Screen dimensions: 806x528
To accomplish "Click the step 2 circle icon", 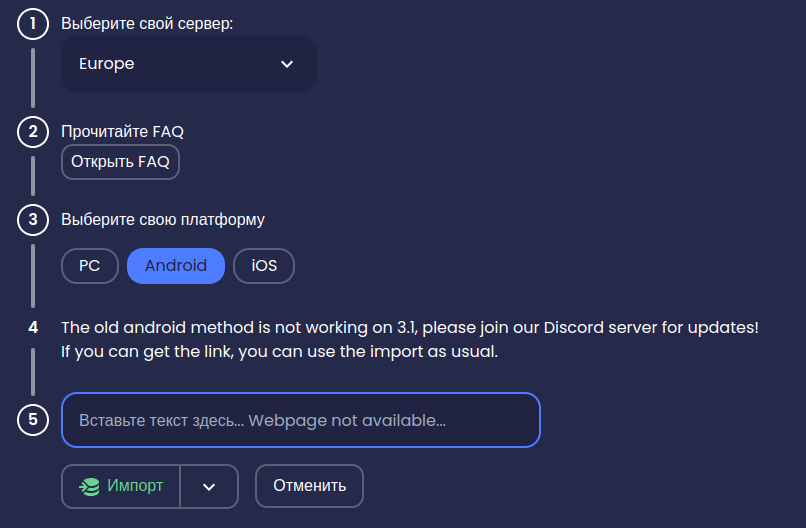I will tap(33, 132).
